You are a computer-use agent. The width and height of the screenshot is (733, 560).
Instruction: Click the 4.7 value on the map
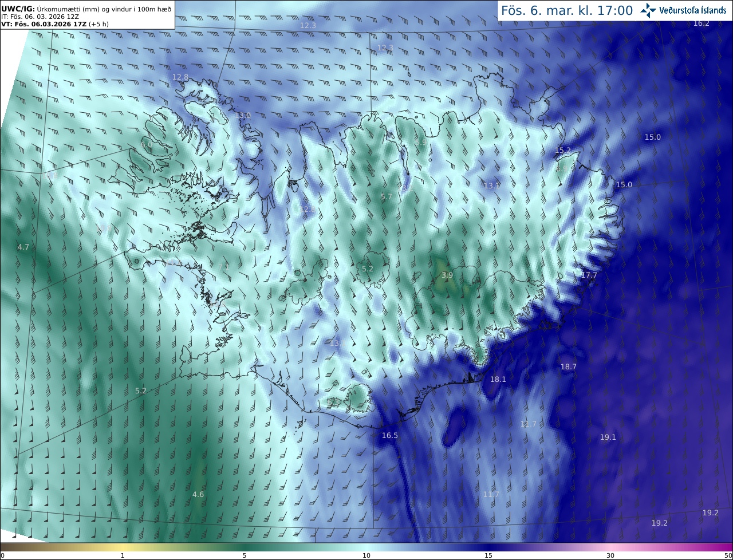coord(23,247)
